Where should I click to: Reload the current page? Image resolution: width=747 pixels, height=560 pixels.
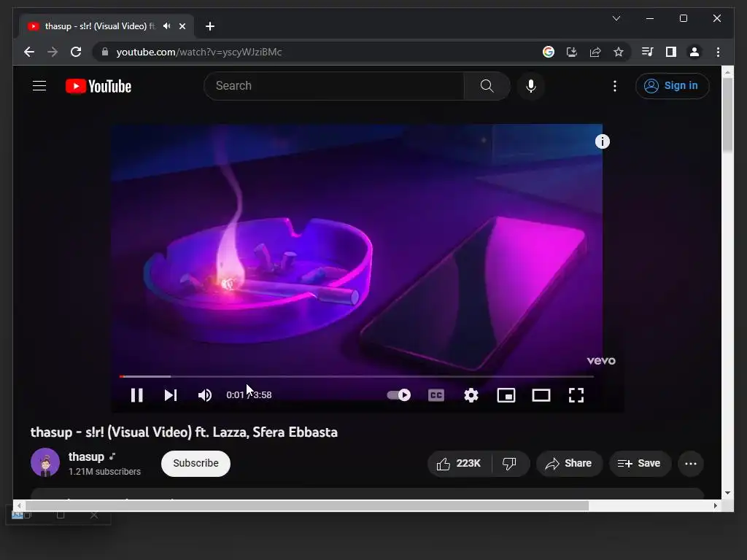point(76,52)
